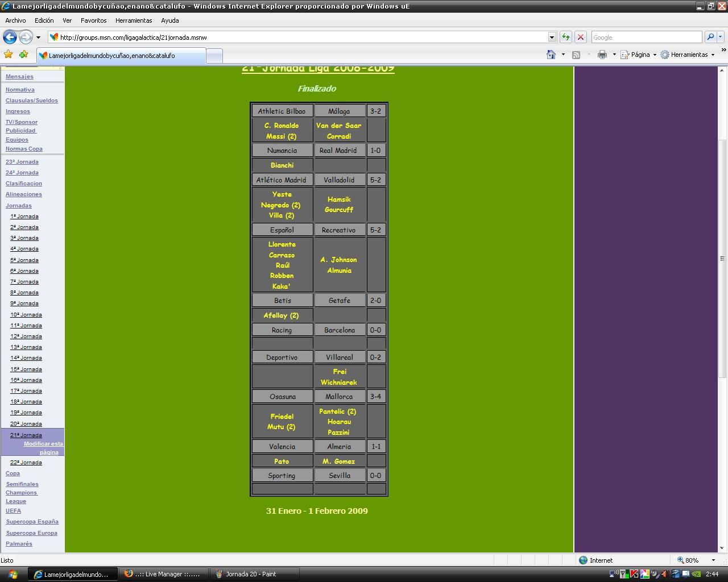Open a new blank tab

214,56
